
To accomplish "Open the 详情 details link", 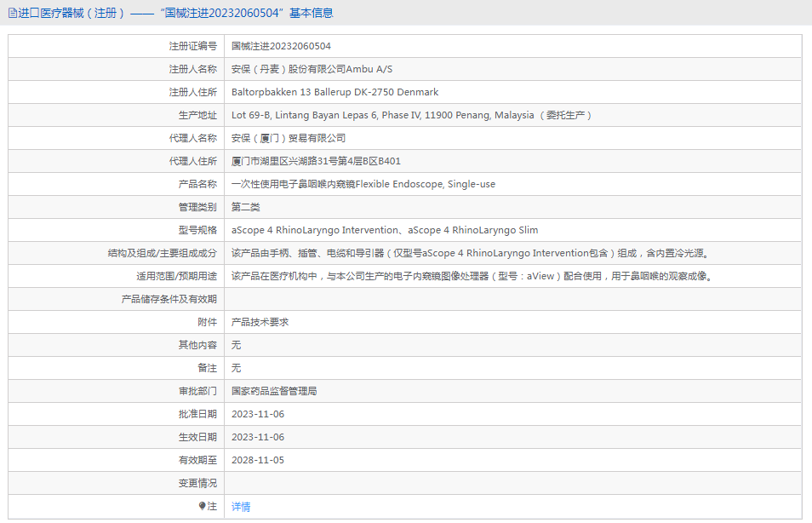I will (x=241, y=507).
